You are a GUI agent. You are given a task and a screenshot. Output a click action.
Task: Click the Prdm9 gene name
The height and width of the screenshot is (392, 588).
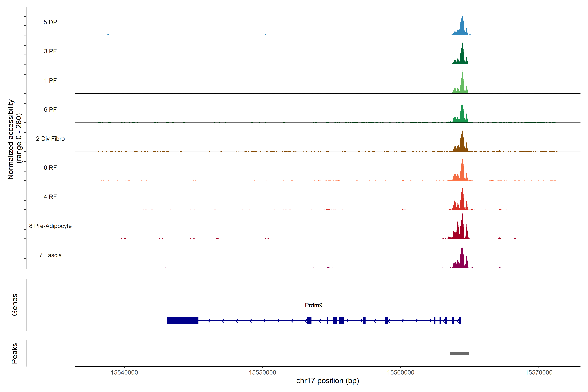(x=313, y=305)
